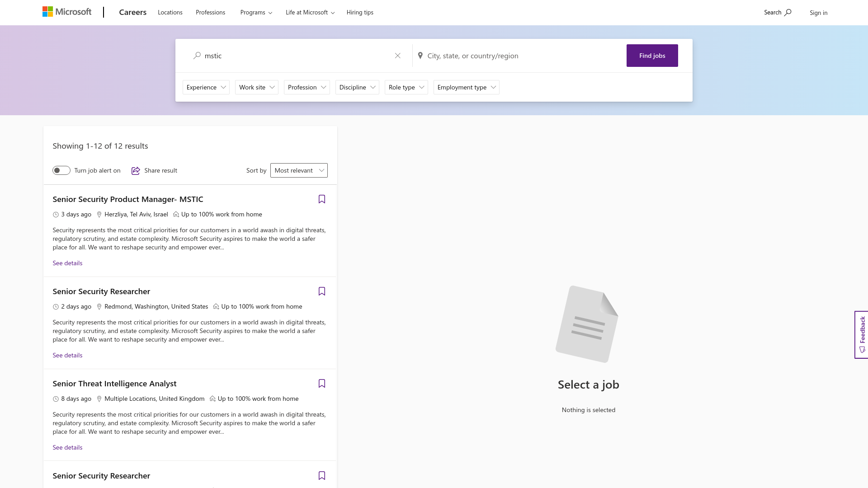Click 'Redmond, Washington, United States' location text

pyautogui.click(x=156, y=306)
